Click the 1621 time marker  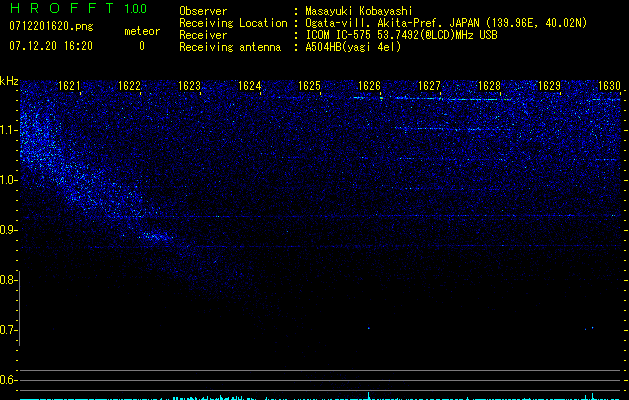pos(69,86)
